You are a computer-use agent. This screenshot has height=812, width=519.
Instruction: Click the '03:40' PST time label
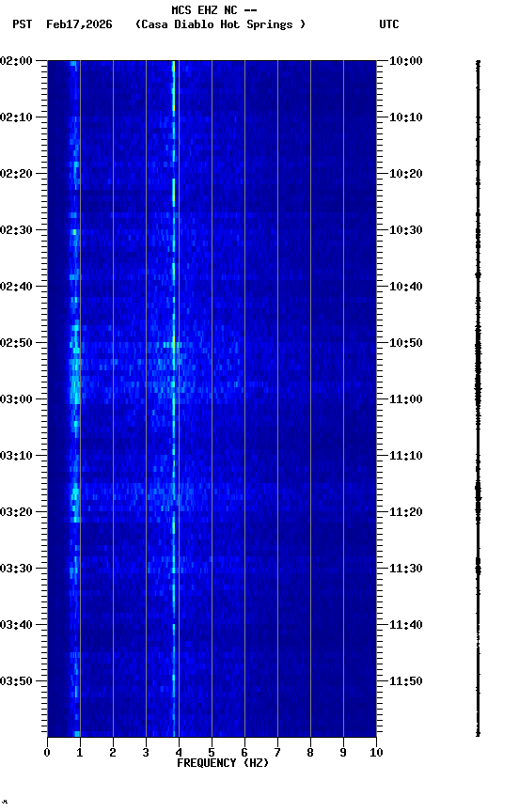[16, 625]
